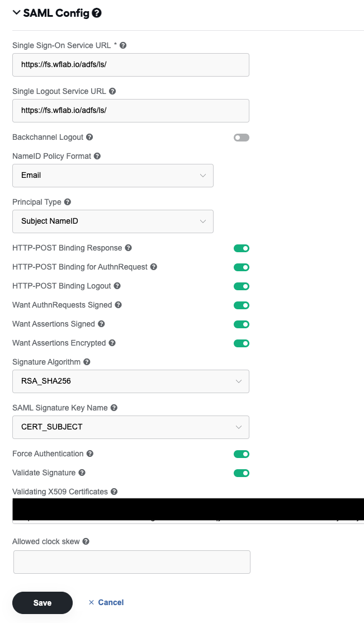This screenshot has height=623, width=364.
Task: Open SAML Signature Key Name dropdown
Action: click(x=131, y=427)
